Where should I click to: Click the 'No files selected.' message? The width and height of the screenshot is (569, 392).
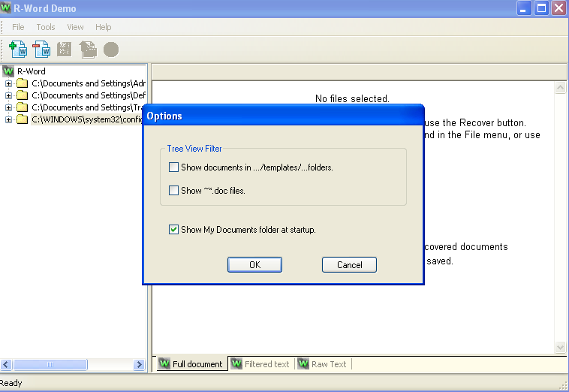coord(352,98)
